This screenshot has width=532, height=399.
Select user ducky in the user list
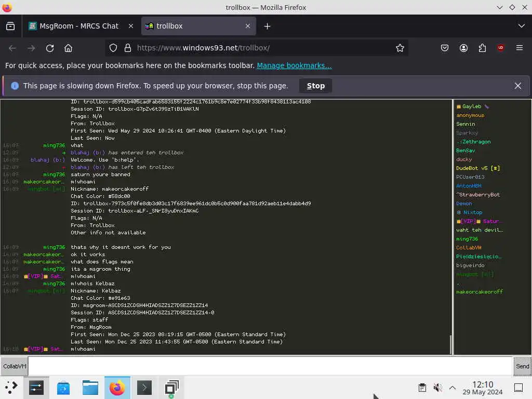464,159
